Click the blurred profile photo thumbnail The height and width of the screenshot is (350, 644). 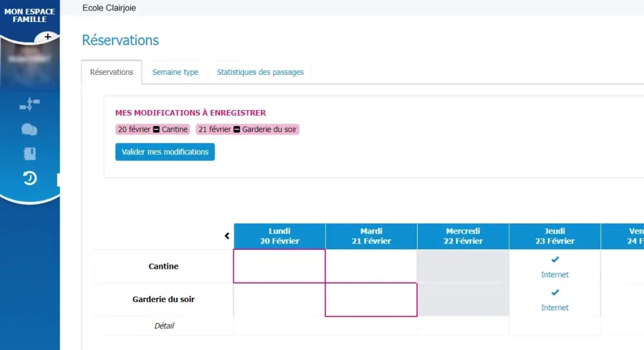[x=30, y=62]
